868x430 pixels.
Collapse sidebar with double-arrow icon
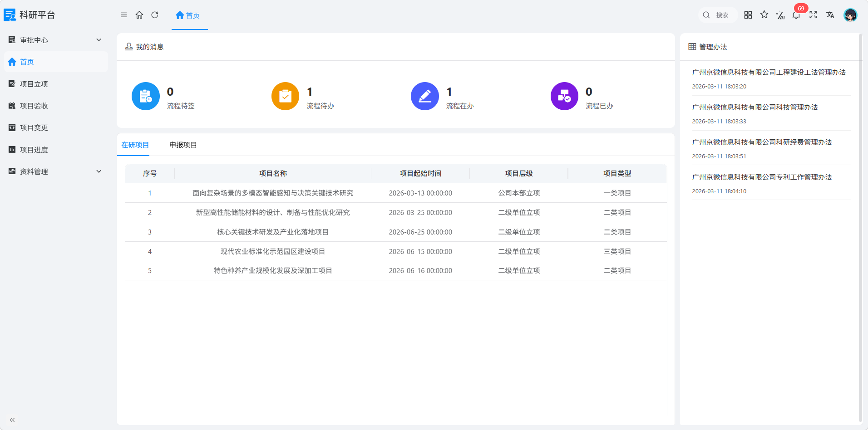[x=12, y=420]
